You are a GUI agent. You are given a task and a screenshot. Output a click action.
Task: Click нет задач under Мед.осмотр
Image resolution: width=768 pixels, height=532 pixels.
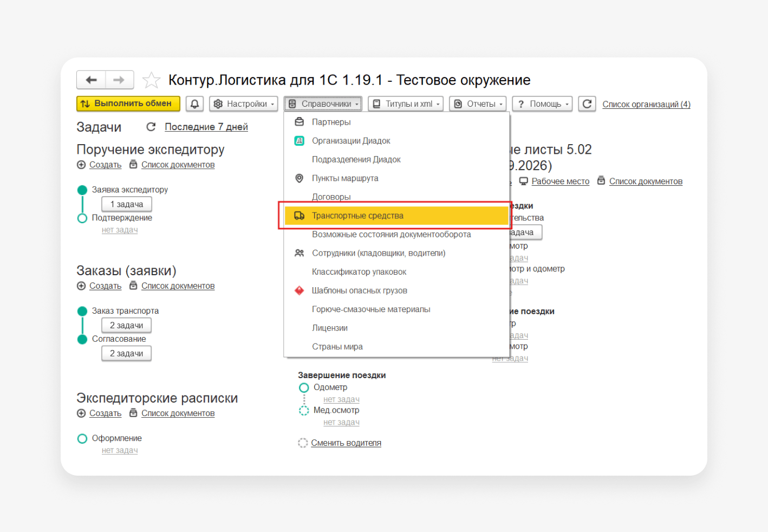pos(341,422)
